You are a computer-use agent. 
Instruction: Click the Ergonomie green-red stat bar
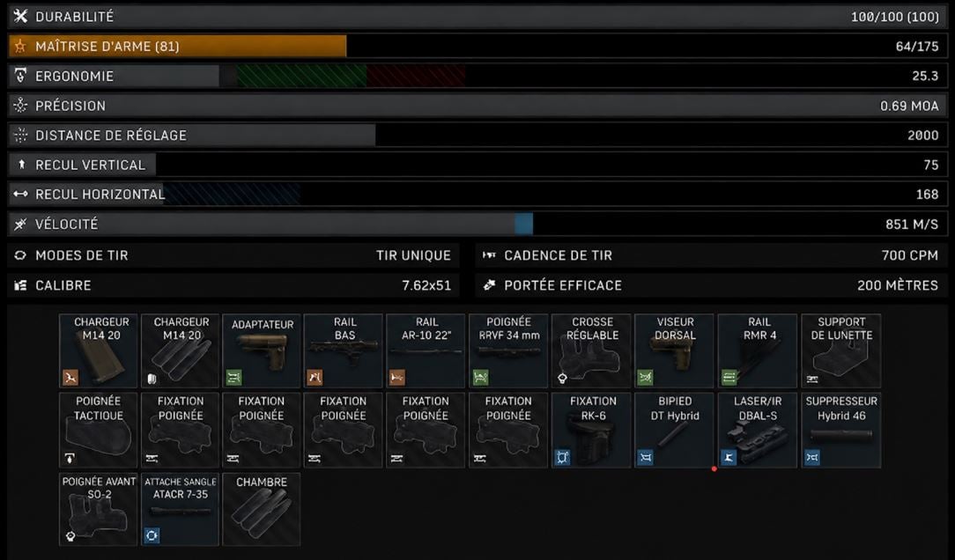point(351,76)
